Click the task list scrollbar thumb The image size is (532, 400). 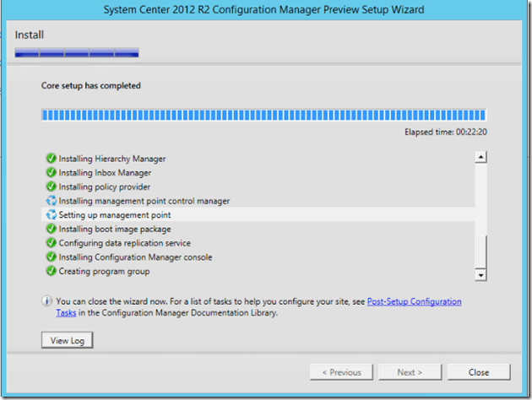pos(480,251)
